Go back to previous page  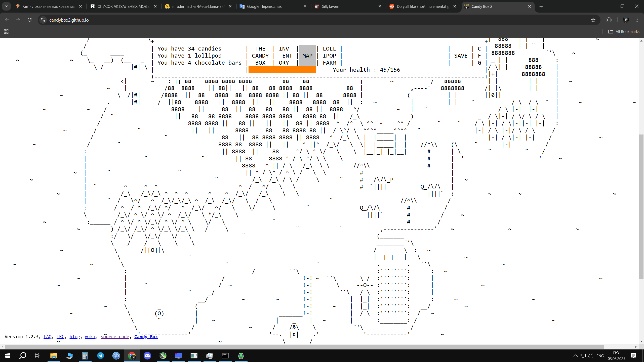pyautogui.click(x=7, y=20)
